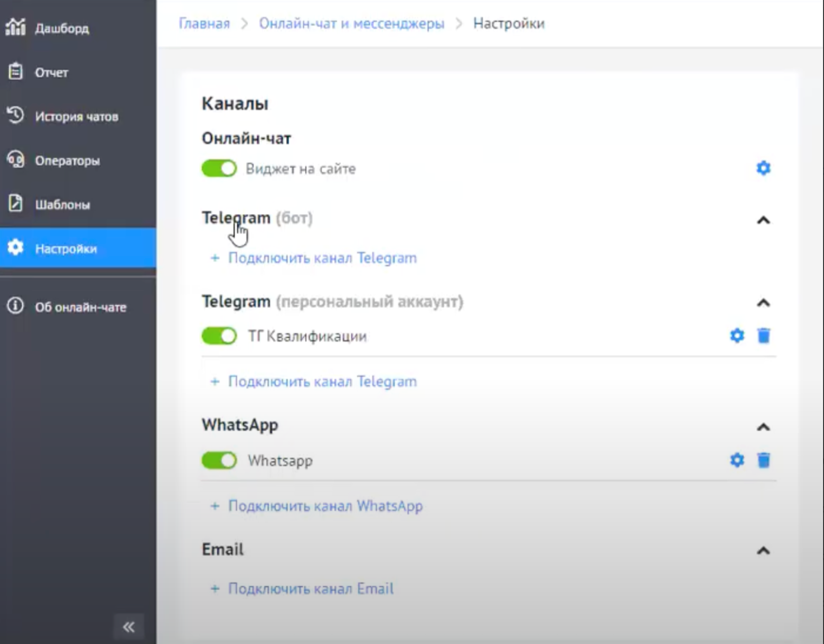Click the Операторы headset icon
Screen dimensions: 824x644
tap(16, 160)
